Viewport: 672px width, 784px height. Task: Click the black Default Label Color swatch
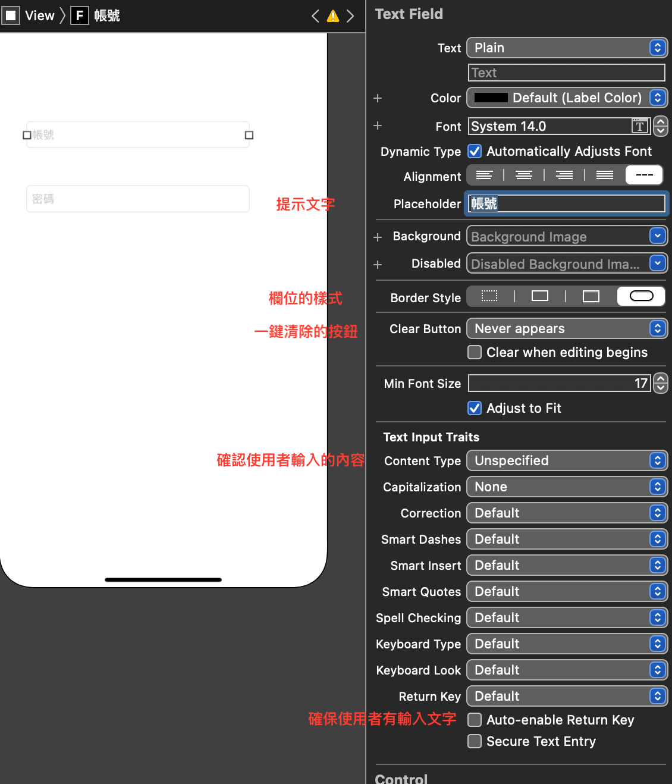[x=491, y=98]
